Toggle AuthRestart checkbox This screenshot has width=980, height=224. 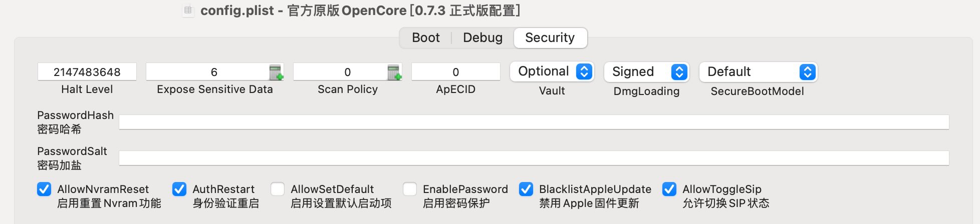pos(179,189)
